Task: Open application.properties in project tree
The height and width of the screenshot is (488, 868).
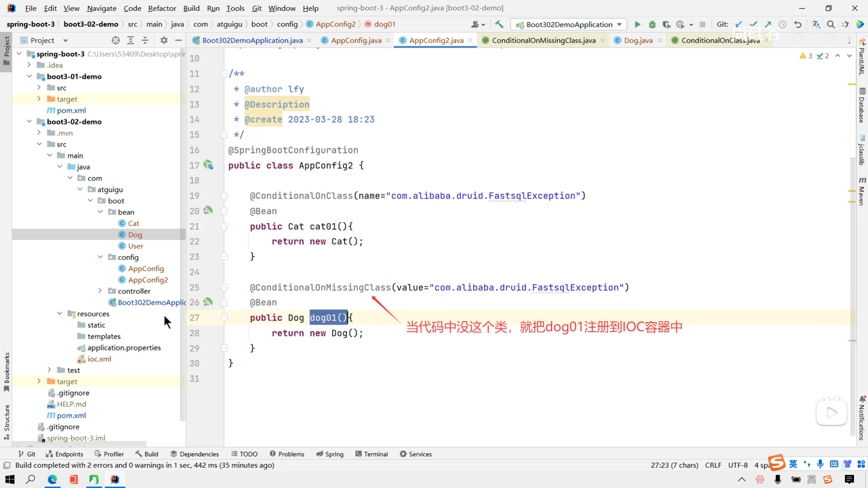Action: pyautogui.click(x=124, y=347)
